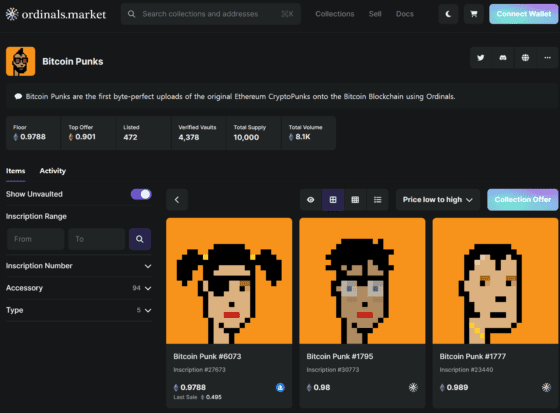Open Punk #1795 glasses image
The height and width of the screenshot is (413, 560).
pyautogui.click(x=362, y=281)
